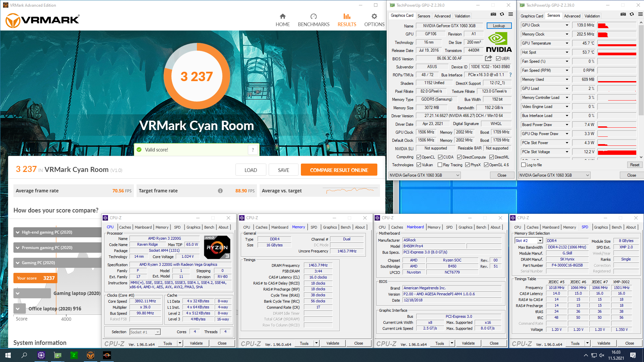This screenshot has width=644, height=362.
Task: Open the VRMark HOME page icon
Action: (282, 16)
